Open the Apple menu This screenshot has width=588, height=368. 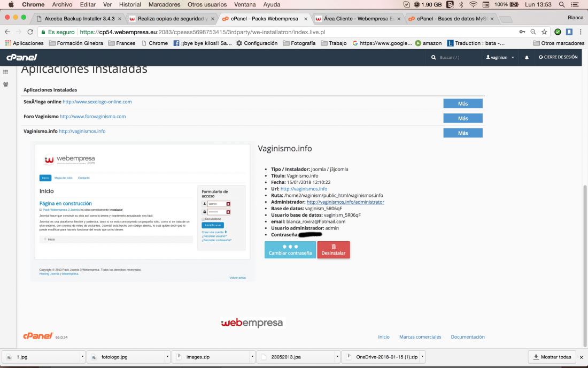pyautogui.click(x=11, y=4)
